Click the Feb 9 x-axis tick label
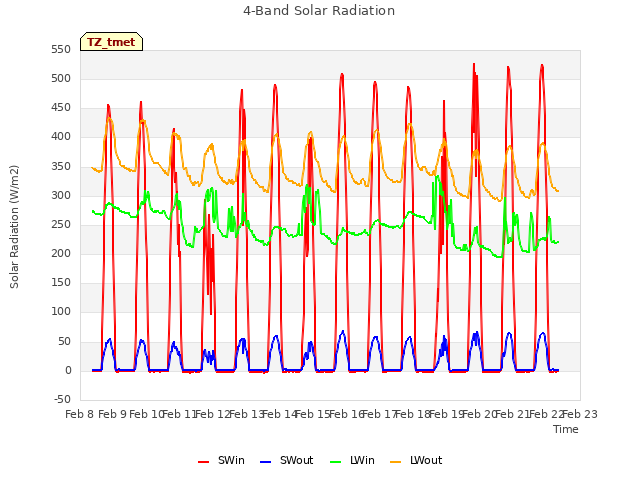Viewport: 640px width, 480px height. (x=113, y=414)
